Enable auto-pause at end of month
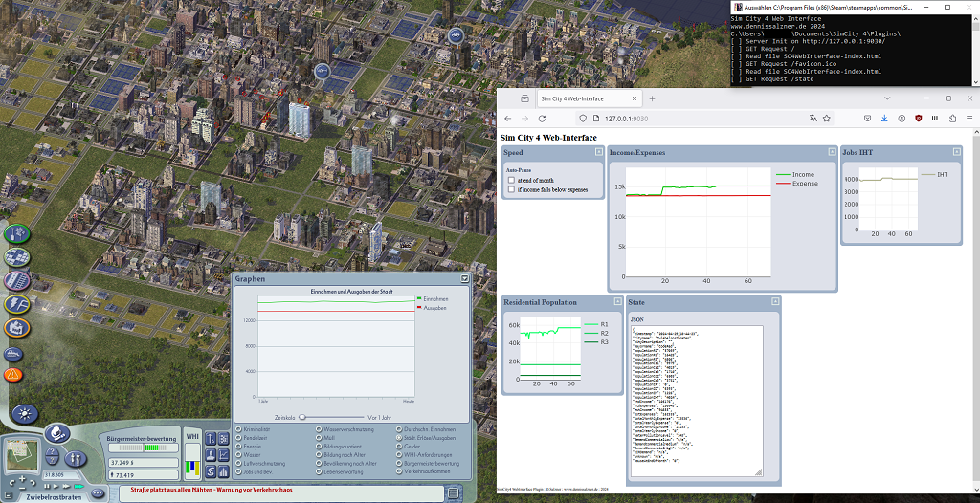Image resolution: width=980 pixels, height=503 pixels. 511,180
